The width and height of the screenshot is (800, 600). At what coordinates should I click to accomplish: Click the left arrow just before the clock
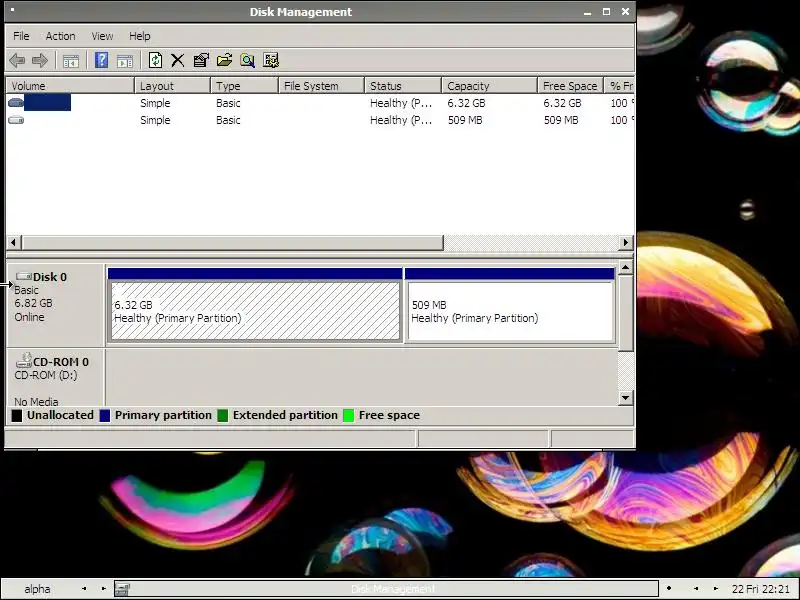coord(696,589)
